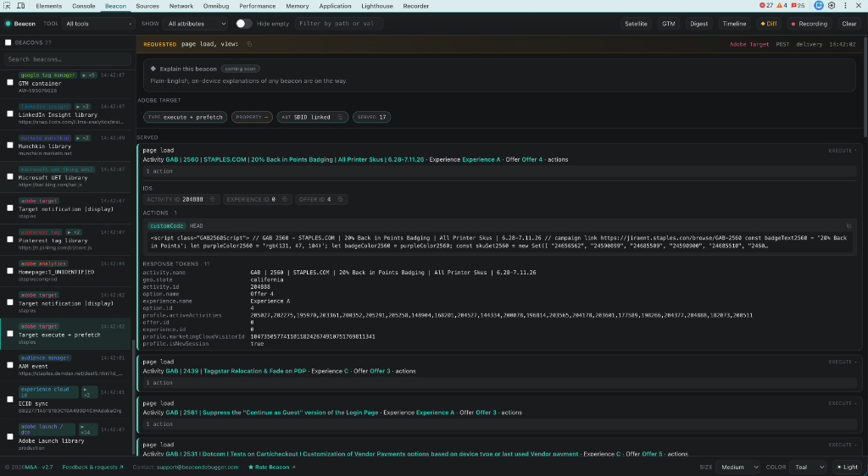
Task: Open DevTools settings gear icon
Action: (x=832, y=6)
